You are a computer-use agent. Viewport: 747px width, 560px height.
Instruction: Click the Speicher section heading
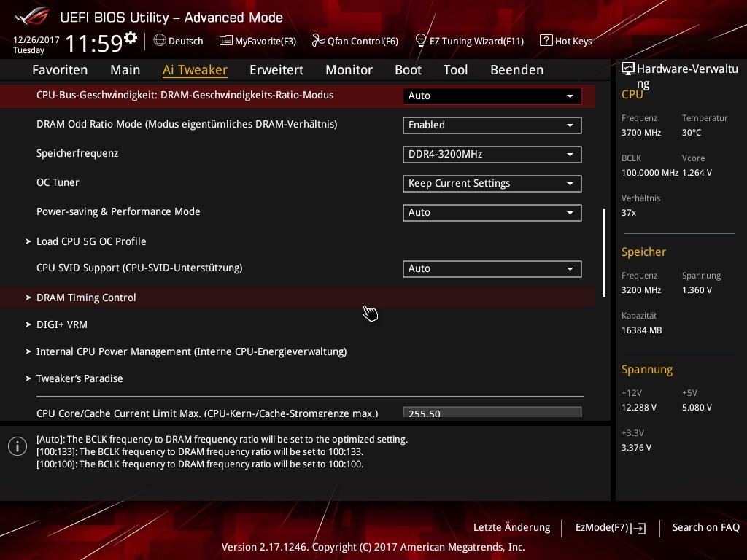tap(643, 252)
